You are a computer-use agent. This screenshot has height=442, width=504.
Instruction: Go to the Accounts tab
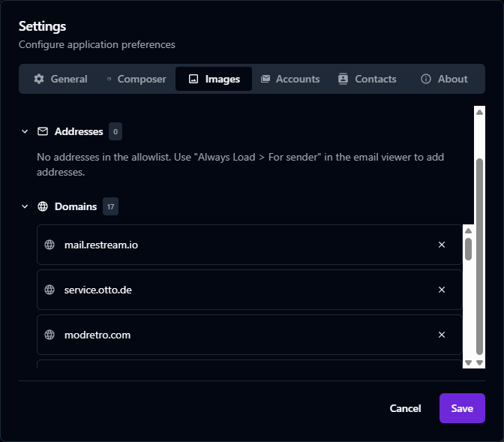(290, 79)
